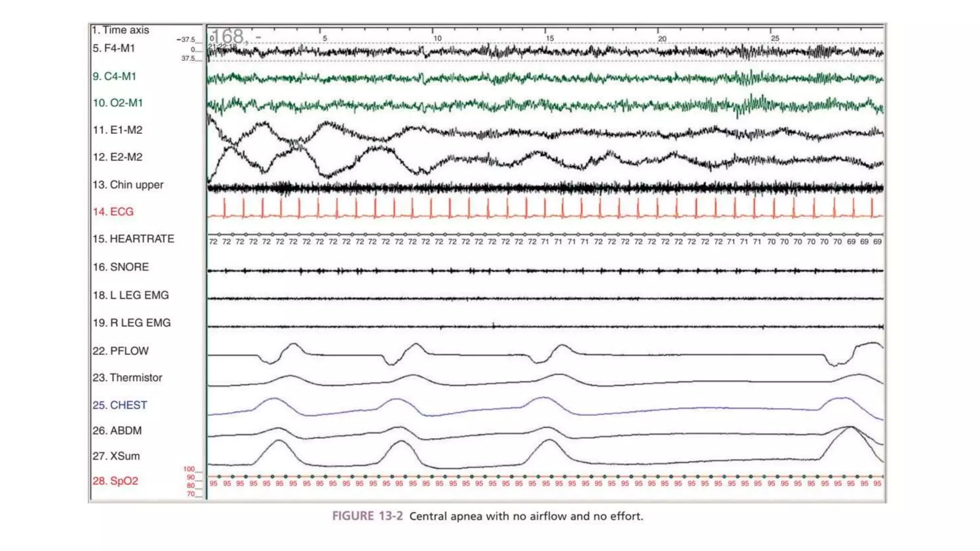This screenshot has width=980, height=551.
Task: Select the '16. SNORE' channel label
Action: (121, 267)
